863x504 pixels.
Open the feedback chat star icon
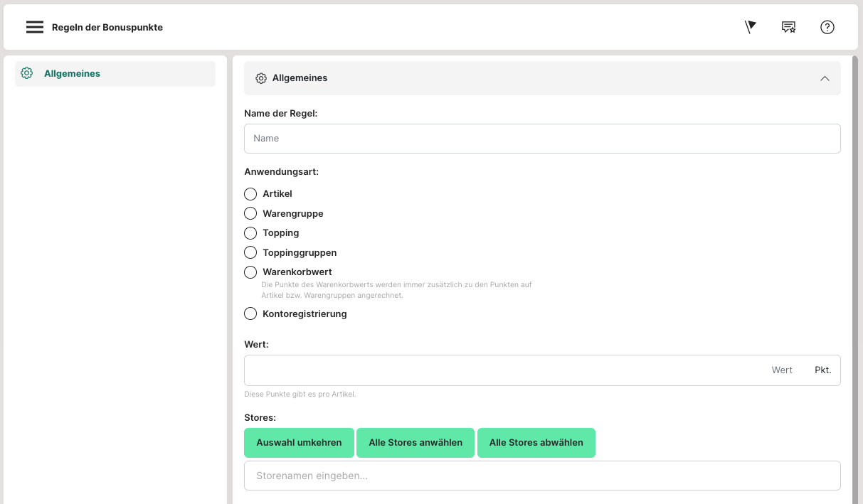coord(788,27)
